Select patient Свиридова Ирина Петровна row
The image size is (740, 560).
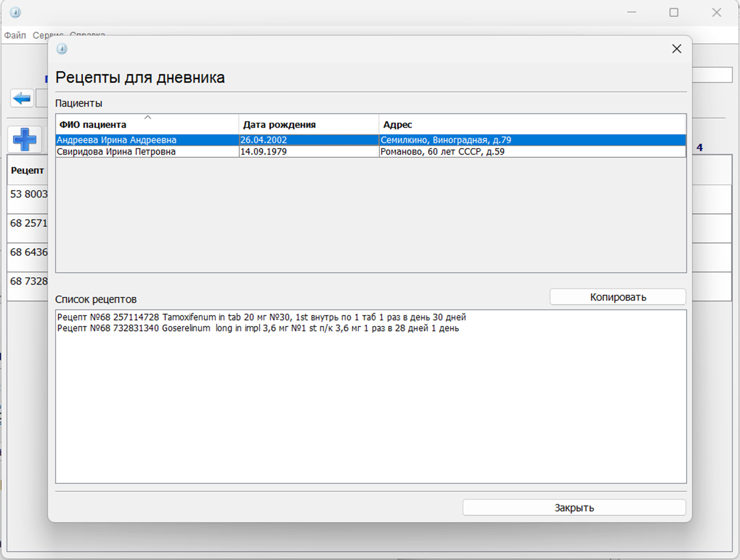pyautogui.click(x=116, y=152)
